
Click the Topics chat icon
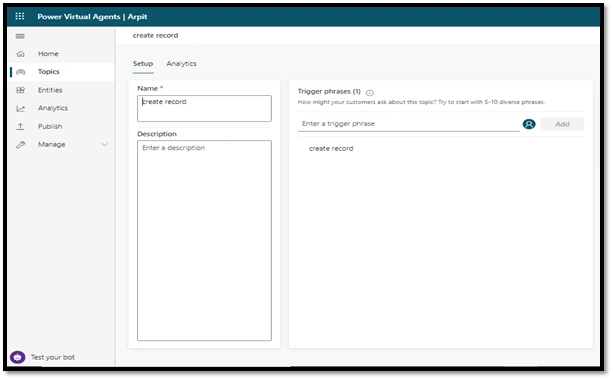20,72
